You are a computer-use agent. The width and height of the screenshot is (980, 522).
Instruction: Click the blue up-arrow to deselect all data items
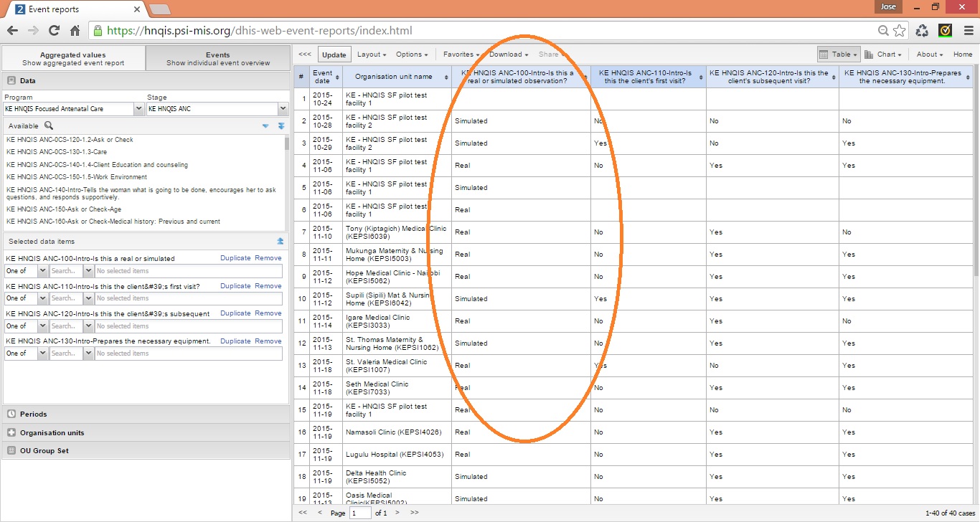(x=281, y=242)
